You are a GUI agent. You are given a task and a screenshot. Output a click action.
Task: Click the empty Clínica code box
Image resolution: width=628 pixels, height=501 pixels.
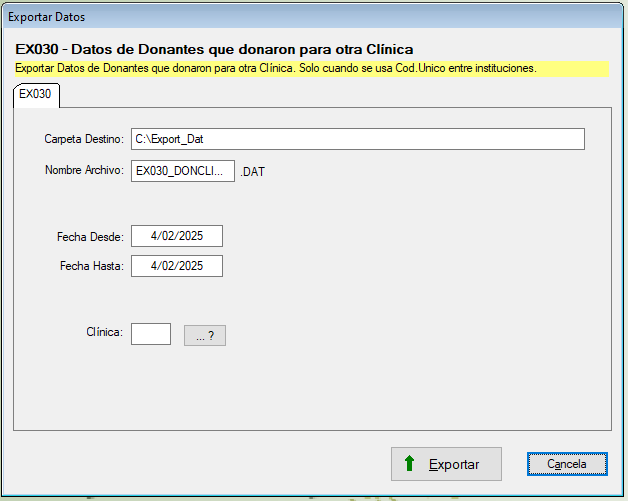(x=151, y=333)
